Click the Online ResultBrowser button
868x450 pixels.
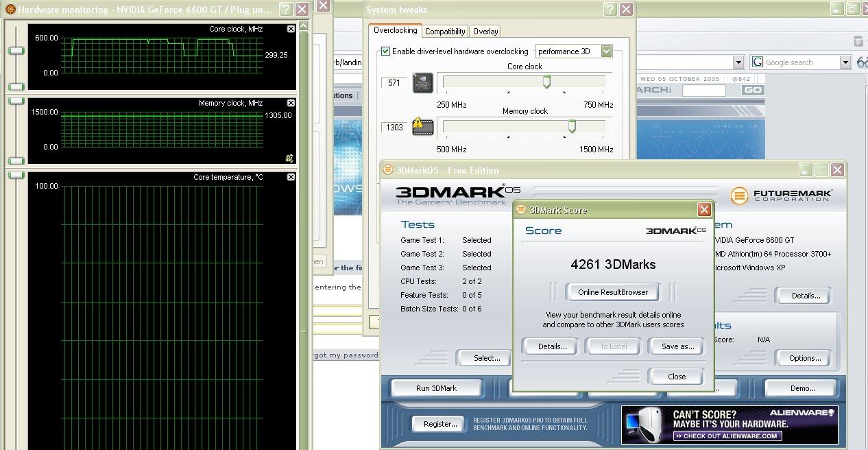[x=613, y=292]
